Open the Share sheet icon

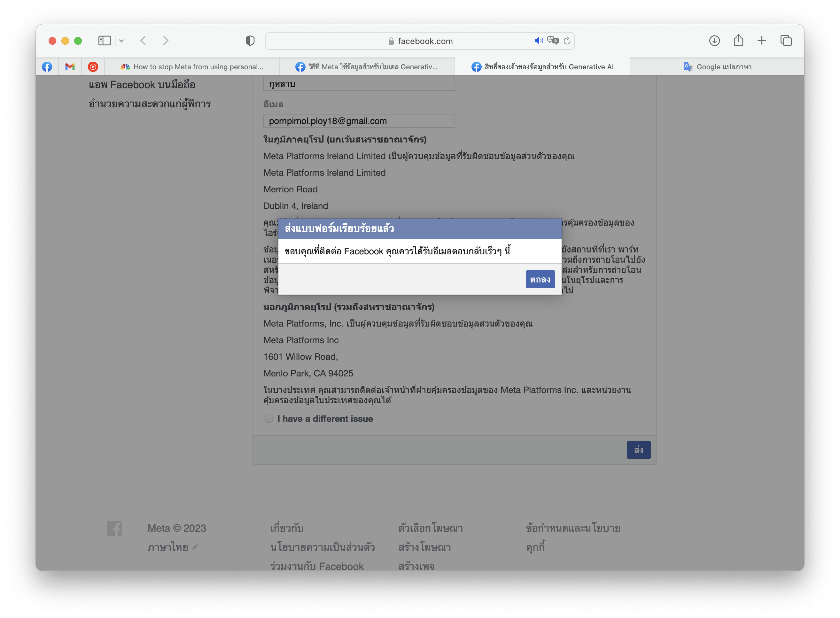click(738, 40)
